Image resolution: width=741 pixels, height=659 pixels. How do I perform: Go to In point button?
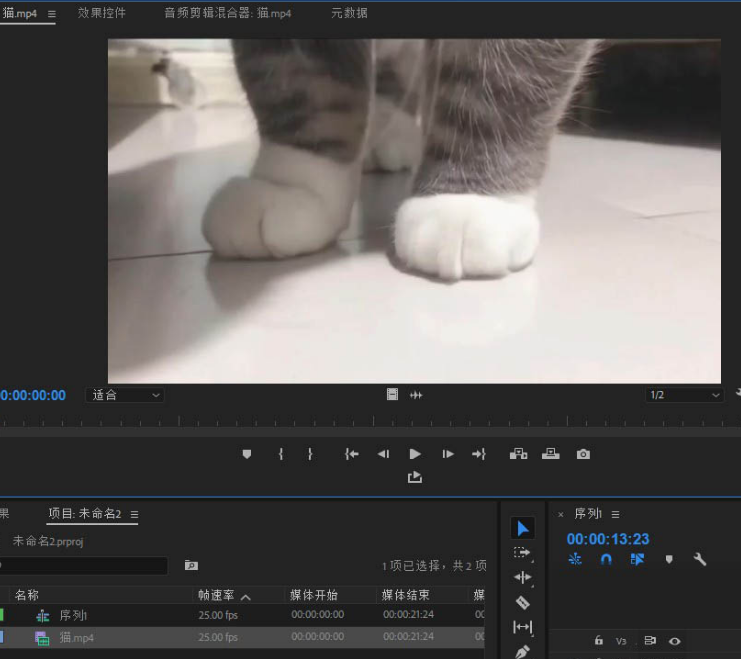click(x=352, y=454)
